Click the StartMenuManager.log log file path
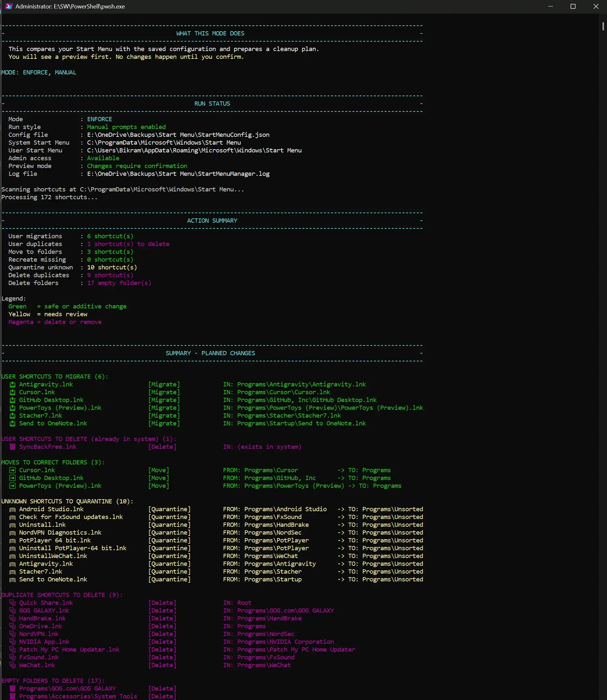 [178, 174]
